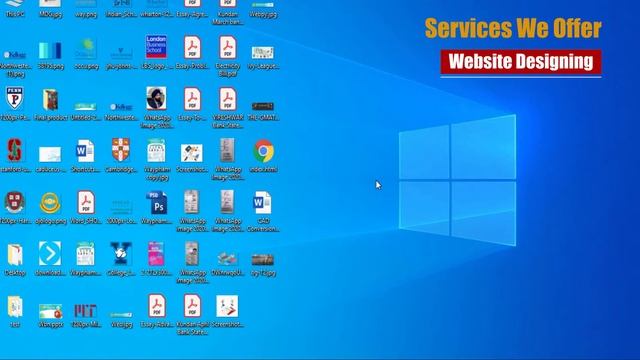Viewport: 640px width, 360px height.
Task: Open the London Business School logo file
Action: click(x=156, y=47)
